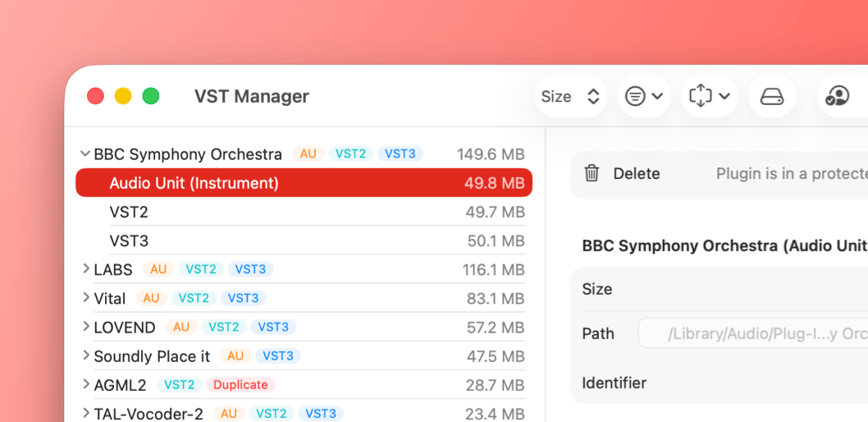The image size is (868, 422).
Task: Collapse the BBC Symphony Orchestra group
Action: (x=85, y=154)
